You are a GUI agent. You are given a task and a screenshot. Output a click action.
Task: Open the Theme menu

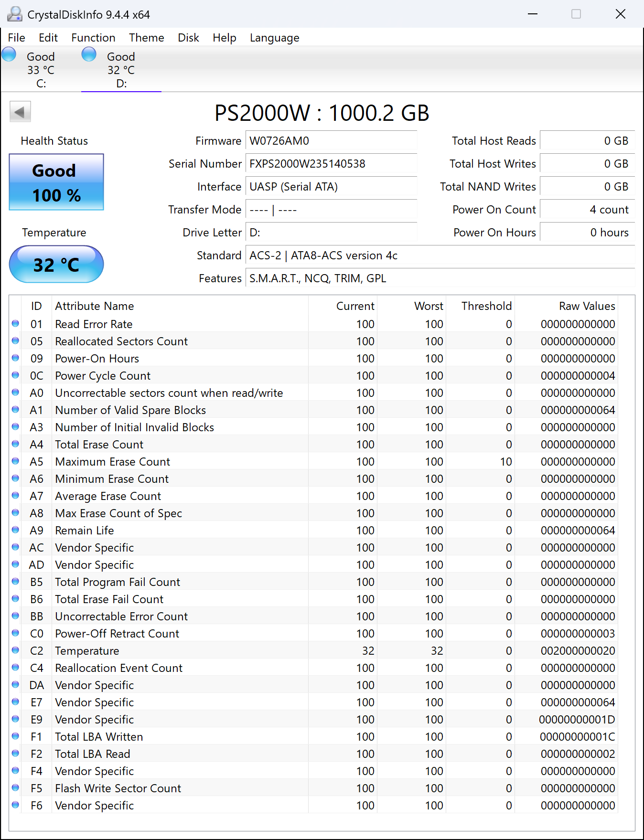147,38
